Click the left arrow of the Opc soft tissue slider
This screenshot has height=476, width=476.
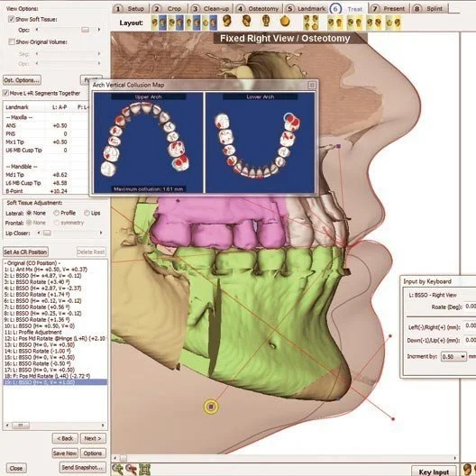[x=37, y=30]
